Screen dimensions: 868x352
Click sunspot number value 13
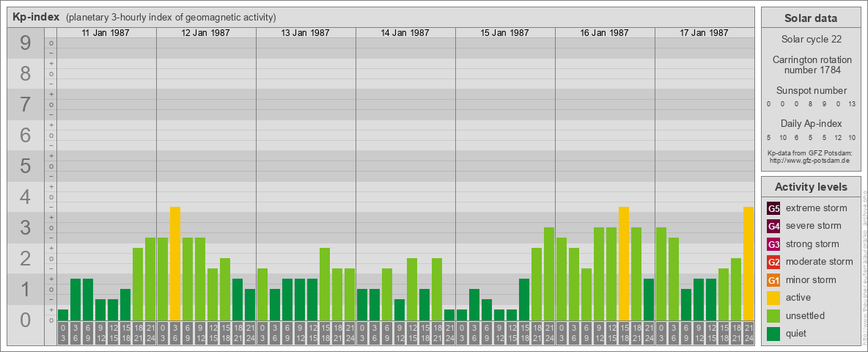coord(853,103)
